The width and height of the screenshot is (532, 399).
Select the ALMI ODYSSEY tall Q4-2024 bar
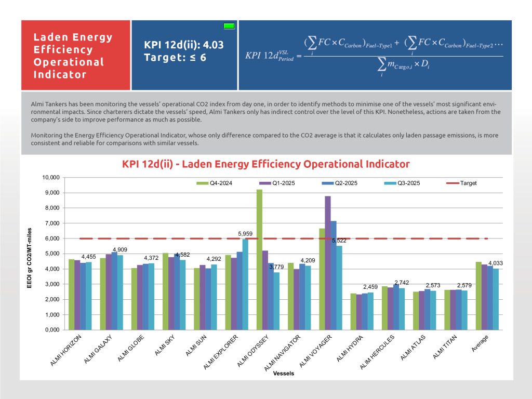click(x=259, y=260)
